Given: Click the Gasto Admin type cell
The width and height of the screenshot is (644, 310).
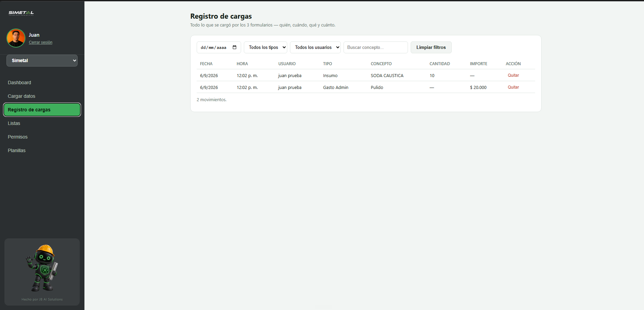Looking at the screenshot, I should (x=335, y=87).
